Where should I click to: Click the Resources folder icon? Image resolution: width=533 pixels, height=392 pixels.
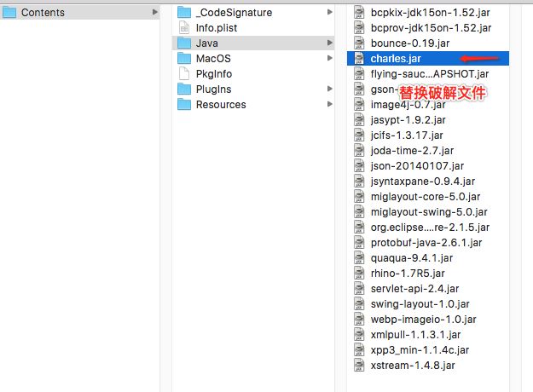click(x=184, y=104)
